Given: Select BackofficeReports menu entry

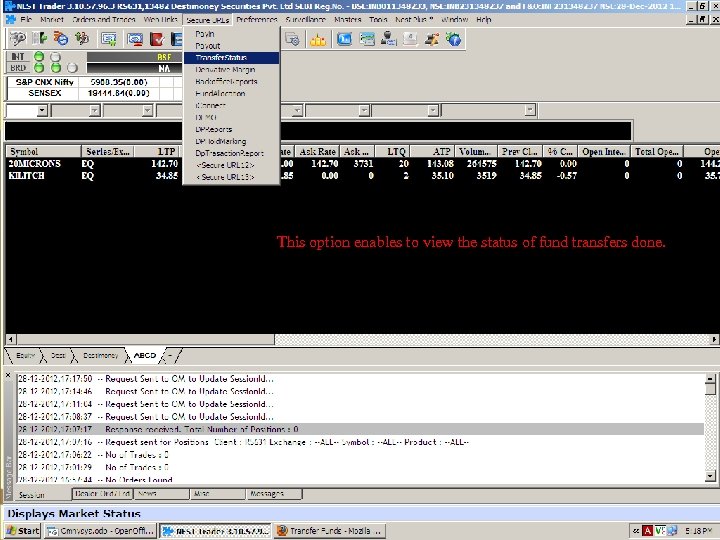Looking at the screenshot, I should click(x=231, y=82).
